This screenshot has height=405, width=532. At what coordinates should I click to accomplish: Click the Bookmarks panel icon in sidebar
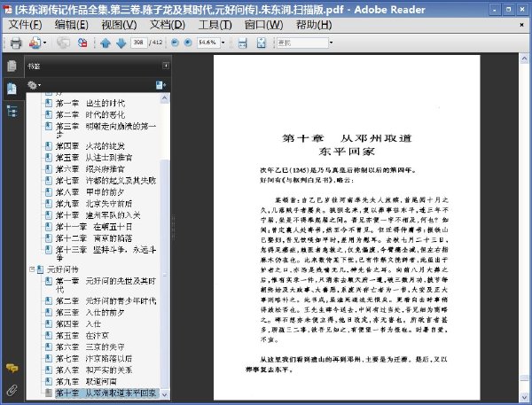[12, 89]
